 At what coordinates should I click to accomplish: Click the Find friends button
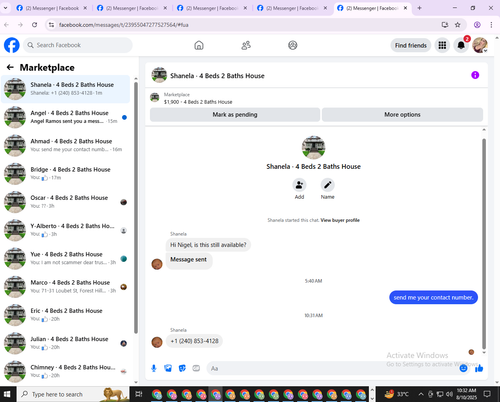tap(411, 45)
